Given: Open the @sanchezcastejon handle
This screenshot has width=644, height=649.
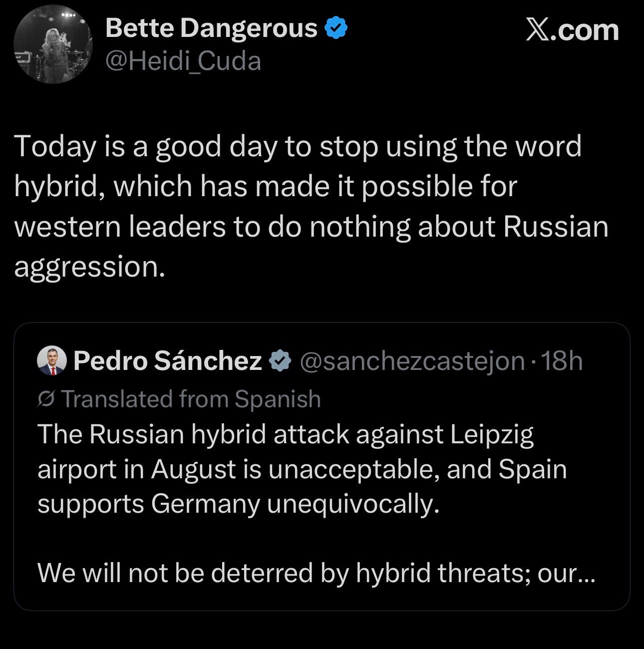Looking at the screenshot, I should (x=412, y=361).
